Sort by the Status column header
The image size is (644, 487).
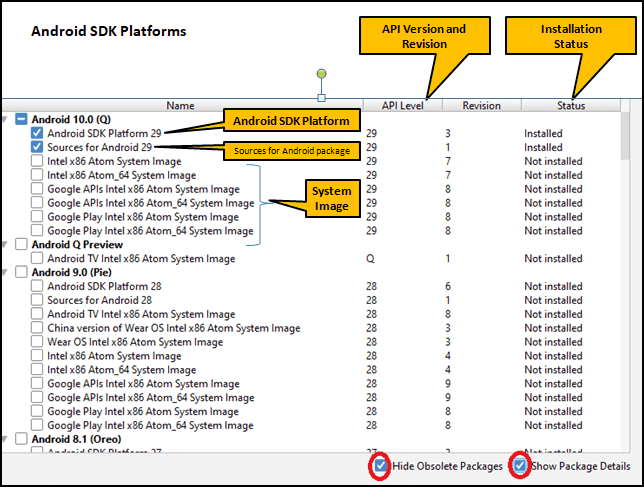click(x=571, y=106)
